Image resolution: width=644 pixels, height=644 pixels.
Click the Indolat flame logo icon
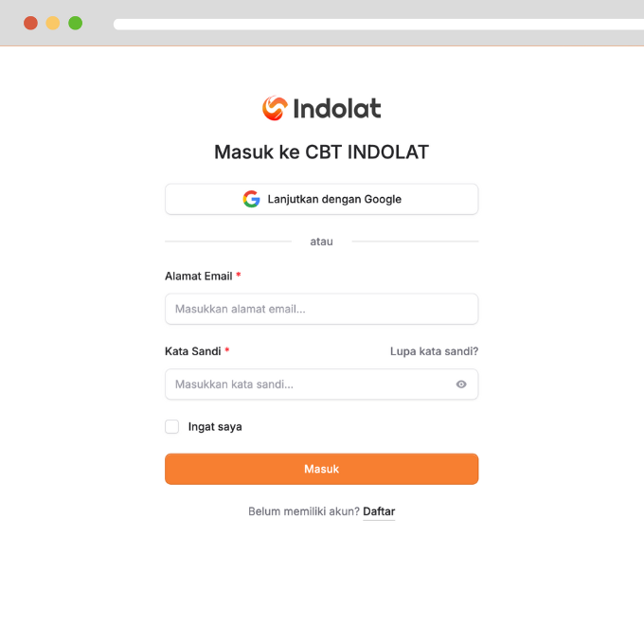coord(274,109)
